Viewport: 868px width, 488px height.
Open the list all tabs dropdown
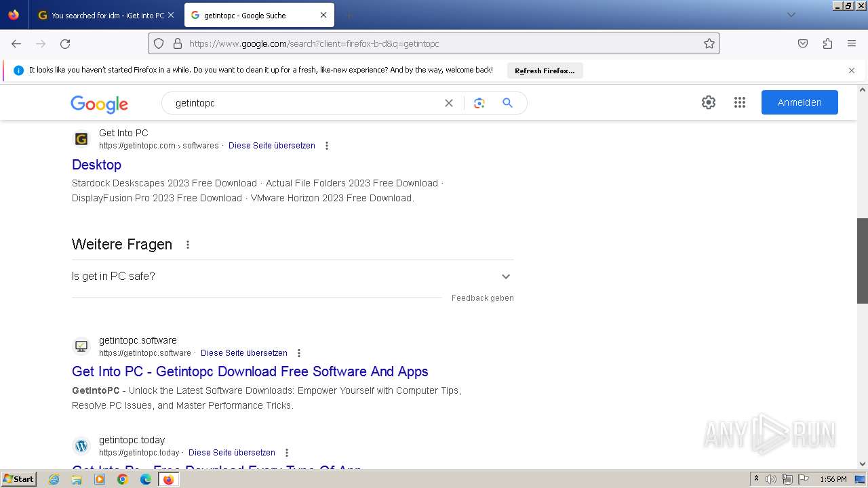pos(791,15)
